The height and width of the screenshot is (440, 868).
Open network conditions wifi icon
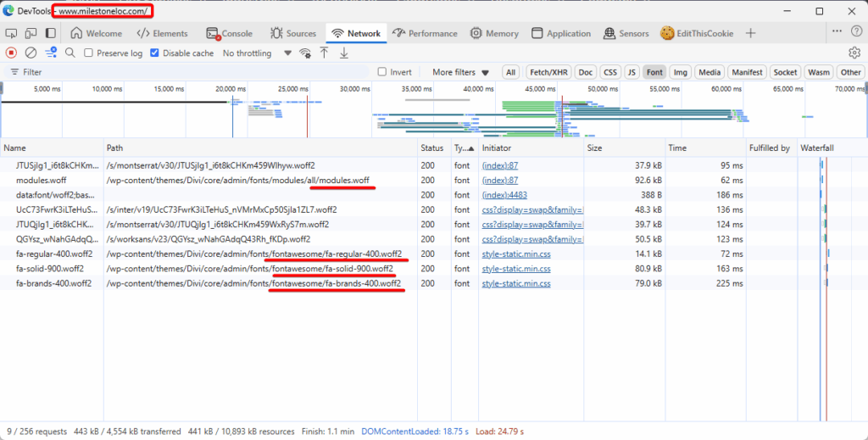point(305,53)
